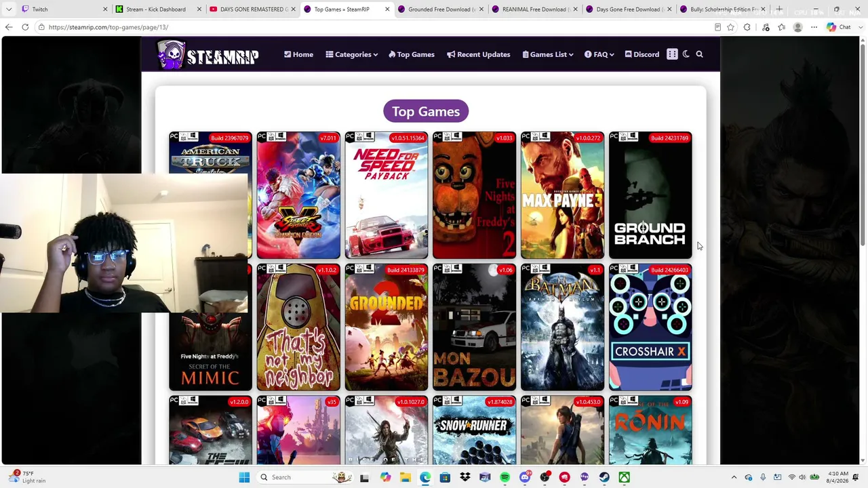Toggle dark mode with moon icon
This screenshot has width=868, height=488.
point(686,54)
